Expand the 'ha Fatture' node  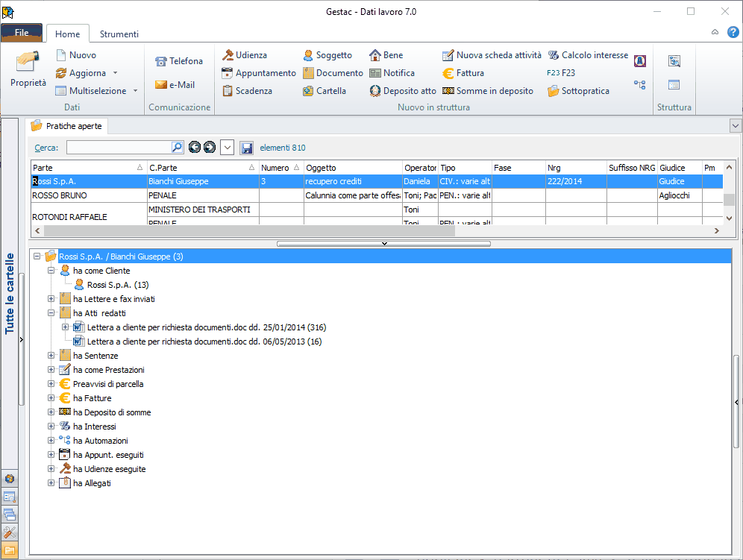click(x=51, y=398)
